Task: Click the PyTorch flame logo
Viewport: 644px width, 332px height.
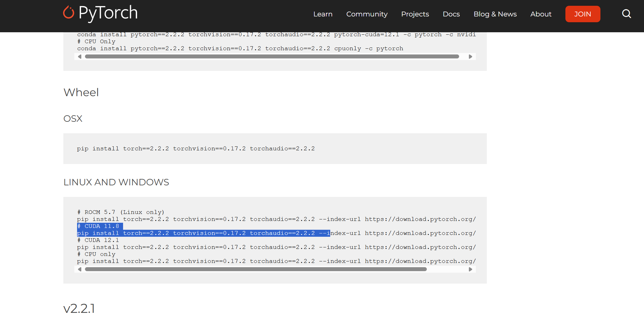Action: coord(69,12)
